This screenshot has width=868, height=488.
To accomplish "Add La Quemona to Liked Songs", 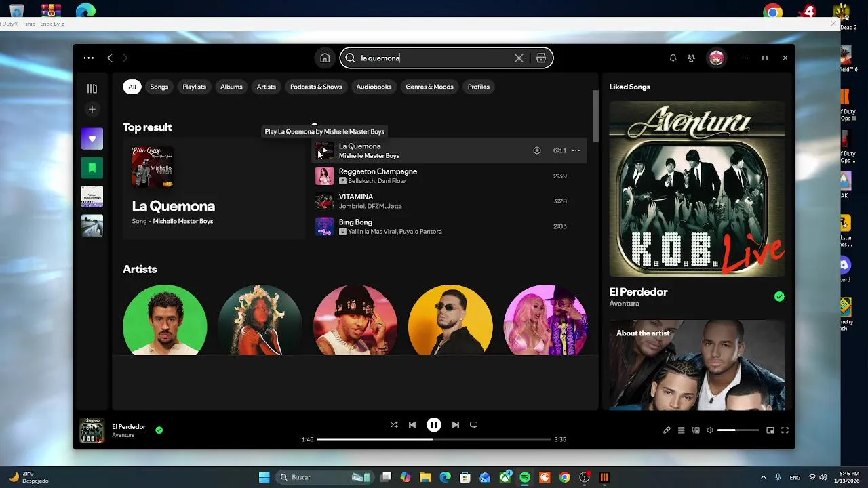I will click(x=536, y=150).
